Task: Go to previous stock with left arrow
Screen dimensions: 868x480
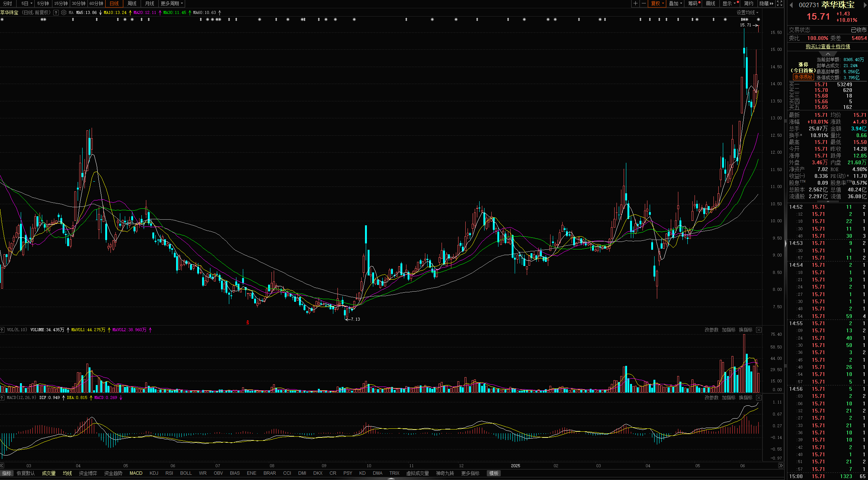Action: (x=791, y=5)
